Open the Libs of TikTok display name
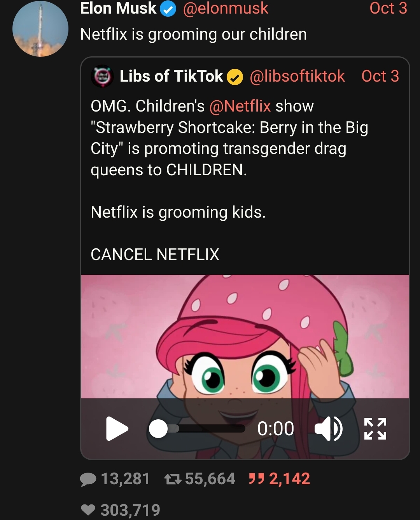 click(171, 76)
